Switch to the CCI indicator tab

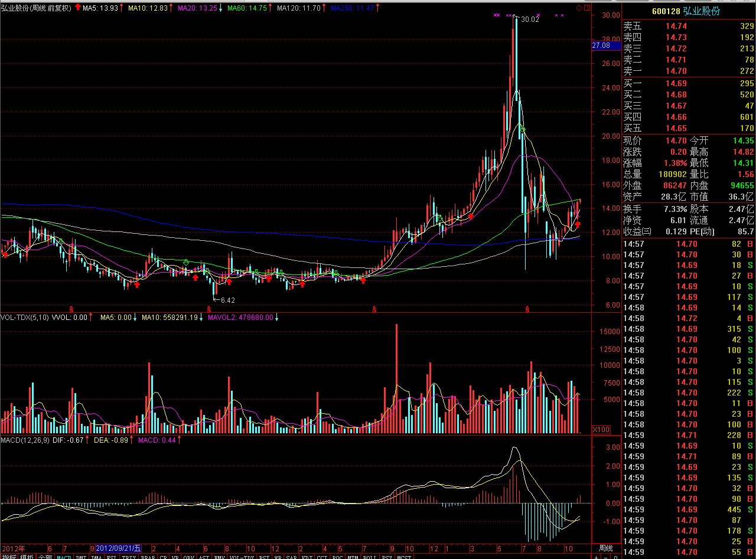(x=321, y=555)
